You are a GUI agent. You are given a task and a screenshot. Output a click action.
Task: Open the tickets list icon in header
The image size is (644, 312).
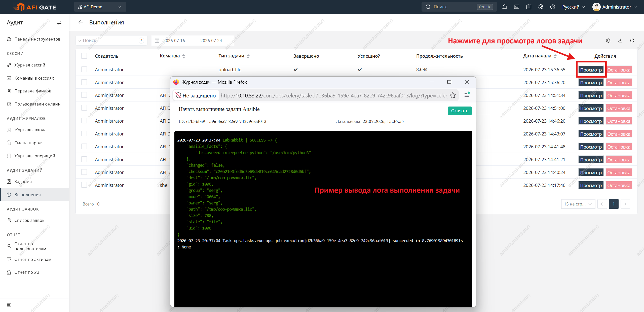(x=529, y=7)
